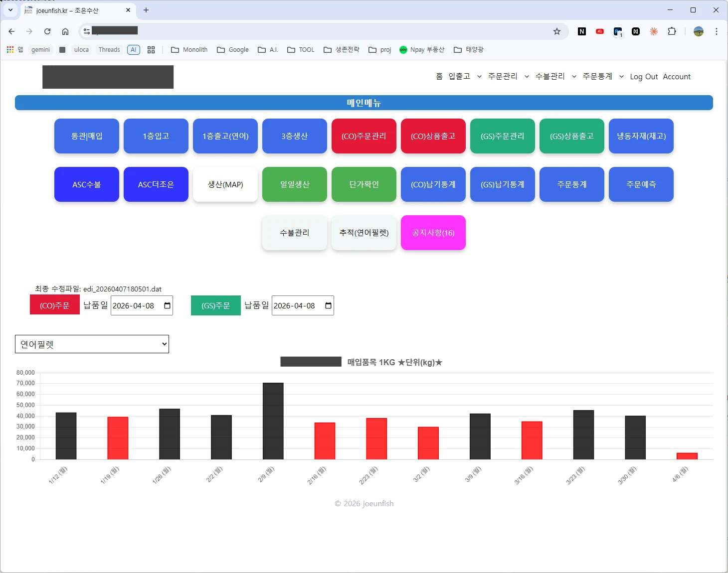The width and height of the screenshot is (728, 573).
Task: Click the 2/9 (월) chart bar
Action: point(273,421)
